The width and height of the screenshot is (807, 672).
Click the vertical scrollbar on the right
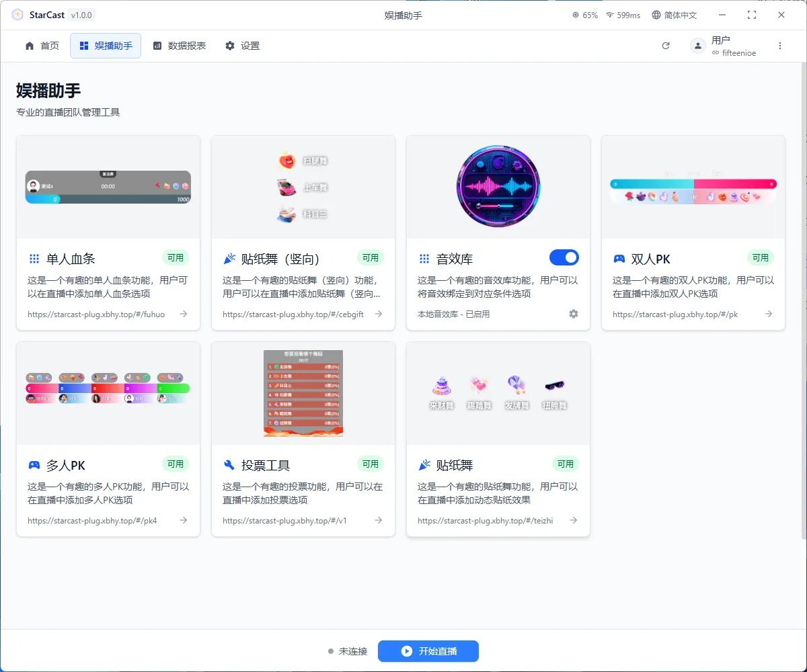(x=804, y=302)
